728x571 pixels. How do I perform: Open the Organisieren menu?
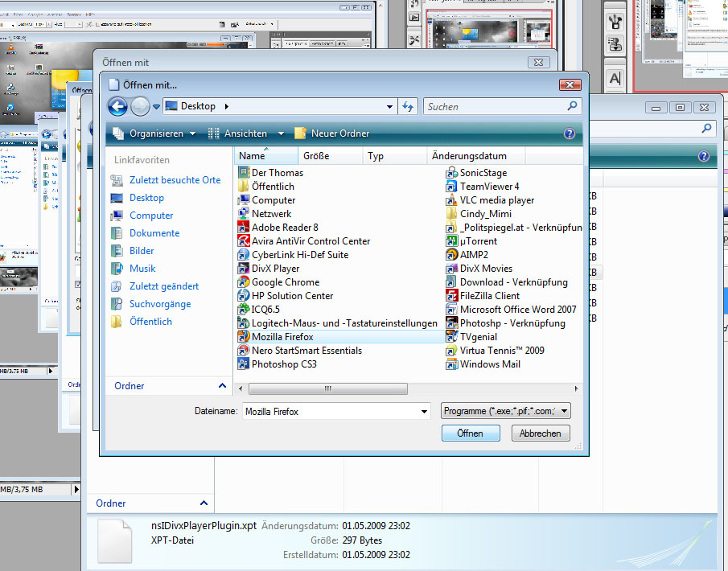point(155,134)
